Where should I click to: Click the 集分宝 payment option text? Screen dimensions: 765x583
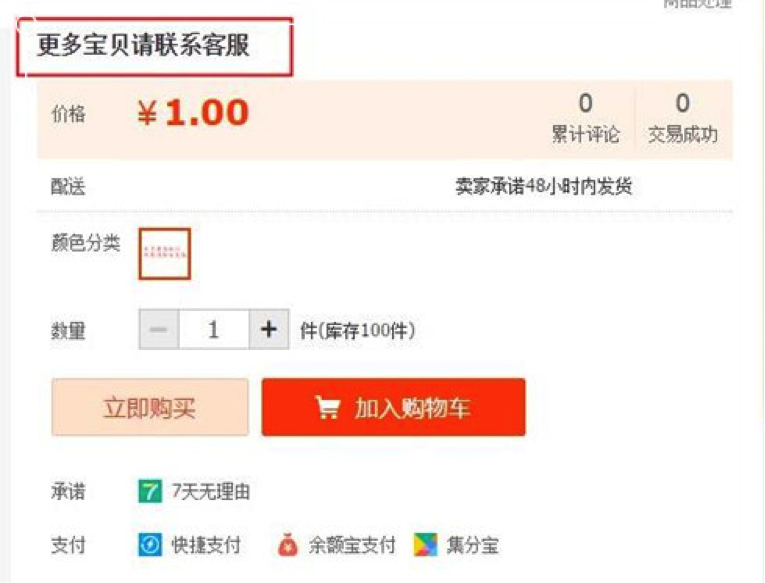(x=472, y=545)
